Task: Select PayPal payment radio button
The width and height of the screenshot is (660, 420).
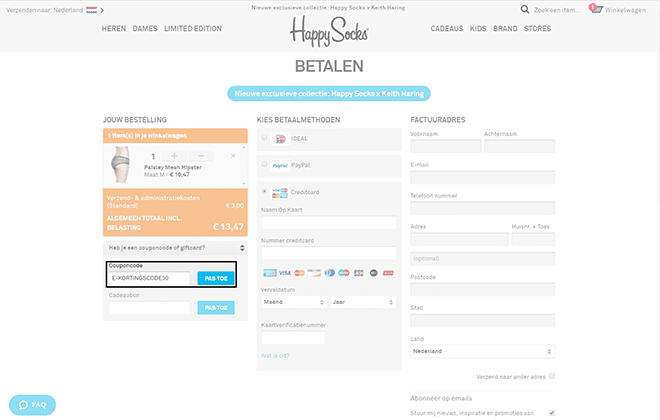Action: tap(264, 164)
